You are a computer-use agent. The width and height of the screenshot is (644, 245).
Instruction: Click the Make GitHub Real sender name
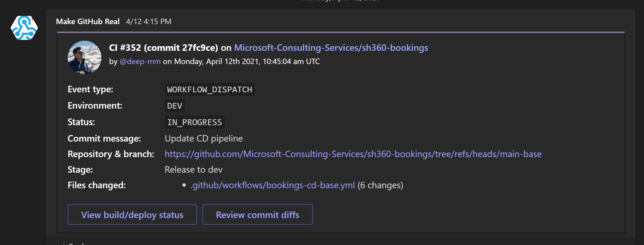[88, 22]
